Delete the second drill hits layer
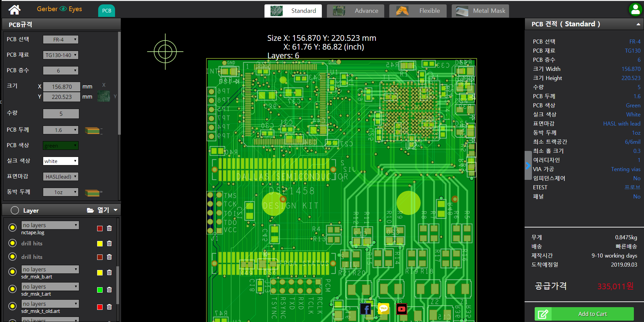Viewport: 644px width, 322px height. click(x=109, y=257)
